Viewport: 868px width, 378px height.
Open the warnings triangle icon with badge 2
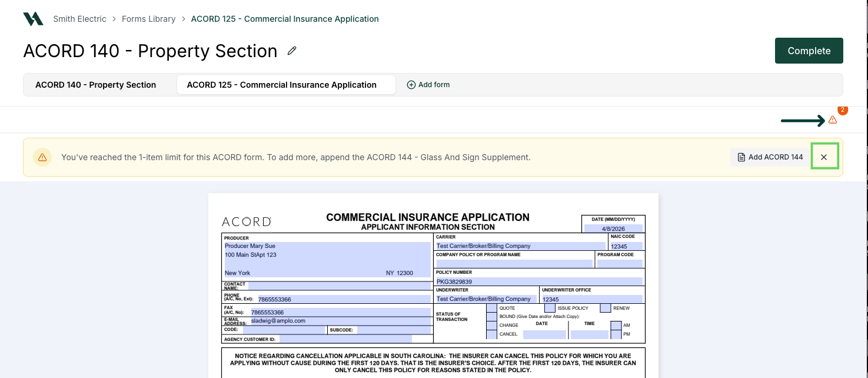(x=833, y=120)
